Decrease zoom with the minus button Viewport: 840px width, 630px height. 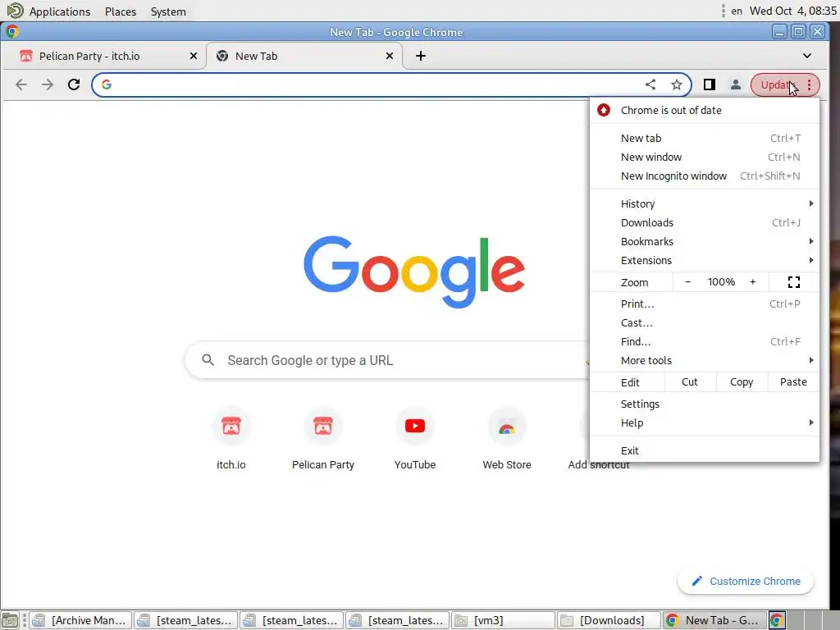pos(688,282)
